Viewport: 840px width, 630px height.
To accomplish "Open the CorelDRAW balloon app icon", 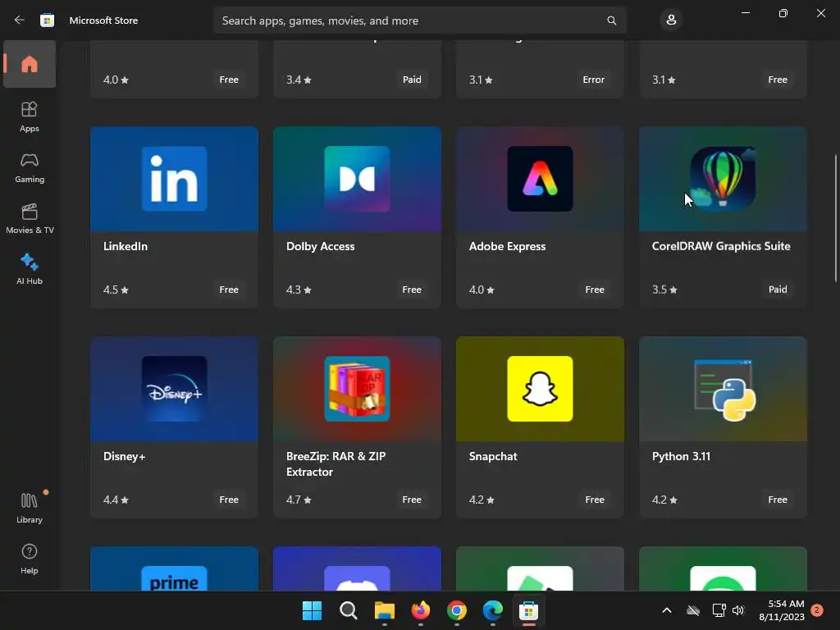I will [723, 178].
